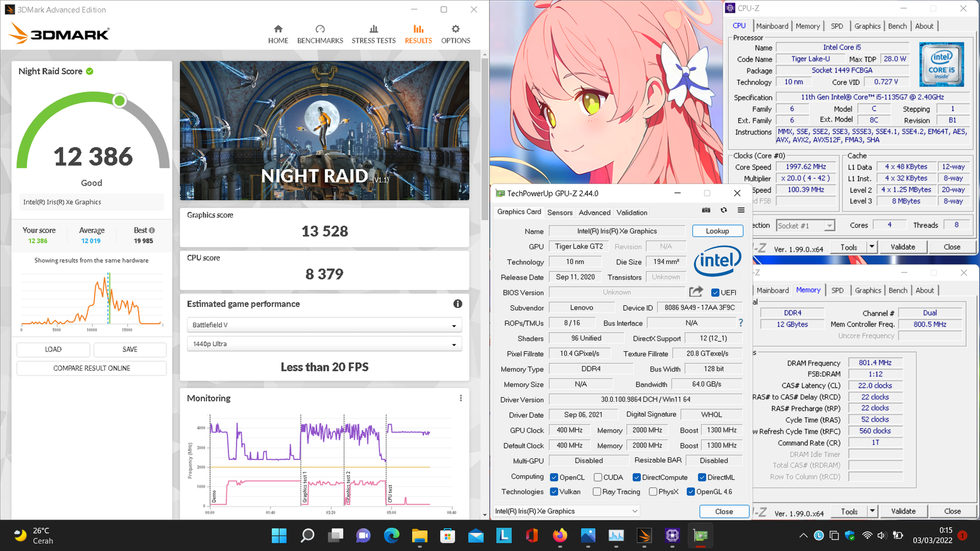
Task: Toggle the DirectML checkbox
Action: (x=702, y=478)
